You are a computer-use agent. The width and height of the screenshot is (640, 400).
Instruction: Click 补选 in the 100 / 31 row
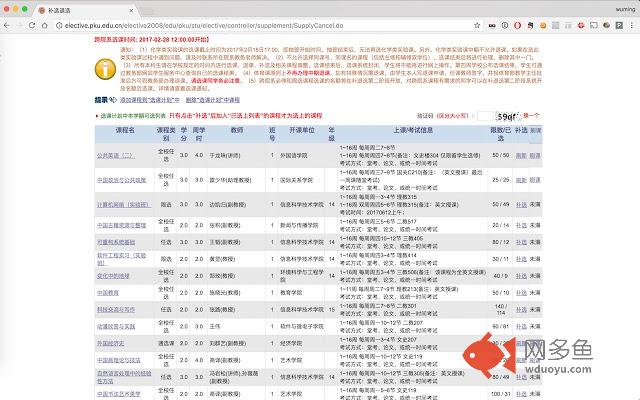click(x=521, y=394)
